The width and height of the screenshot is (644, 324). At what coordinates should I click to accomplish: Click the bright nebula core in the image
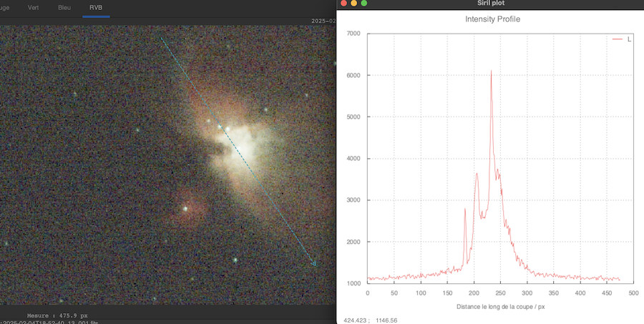pos(243,148)
